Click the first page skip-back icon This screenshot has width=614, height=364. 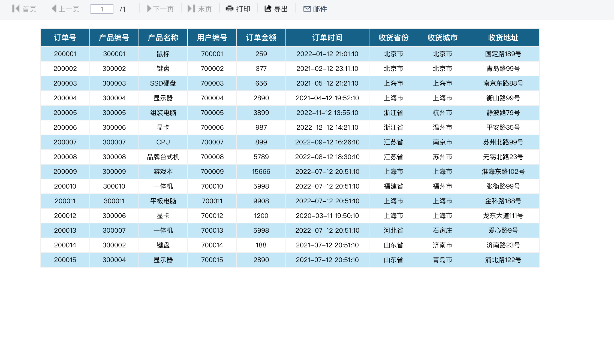coord(16,9)
